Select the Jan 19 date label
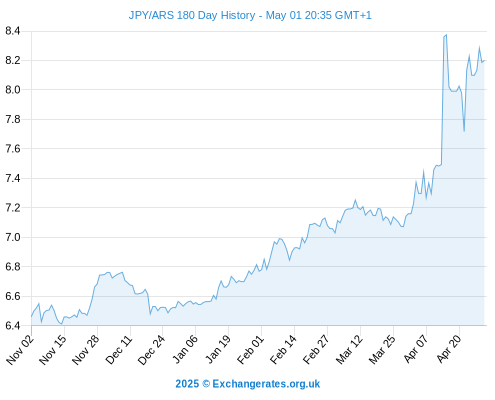 coord(218,349)
